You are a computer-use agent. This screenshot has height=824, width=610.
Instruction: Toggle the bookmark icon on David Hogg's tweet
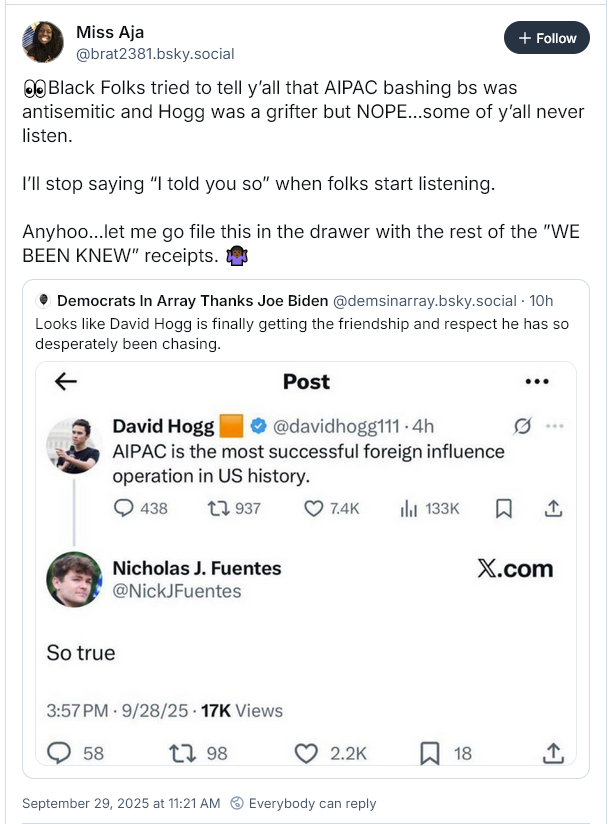(x=504, y=508)
